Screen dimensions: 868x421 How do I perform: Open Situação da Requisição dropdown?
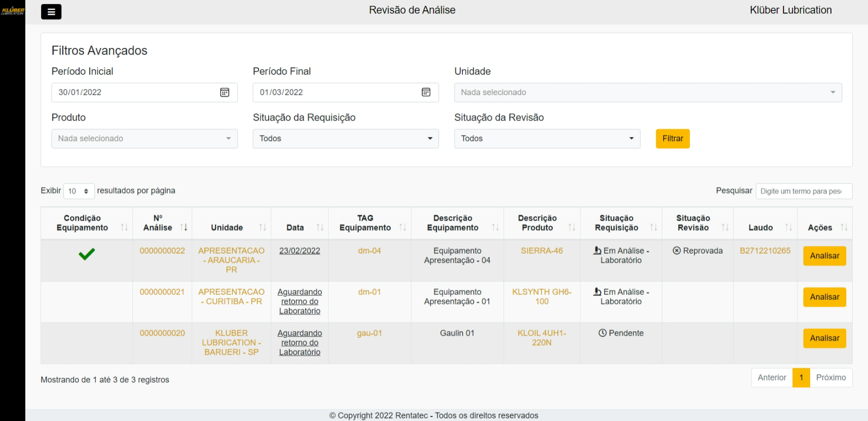point(345,139)
